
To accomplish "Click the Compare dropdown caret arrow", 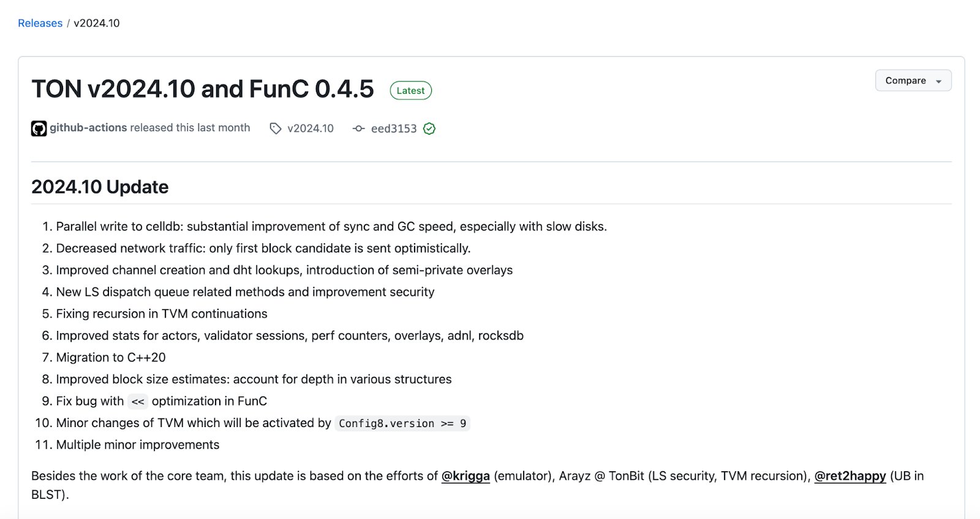I will point(938,81).
